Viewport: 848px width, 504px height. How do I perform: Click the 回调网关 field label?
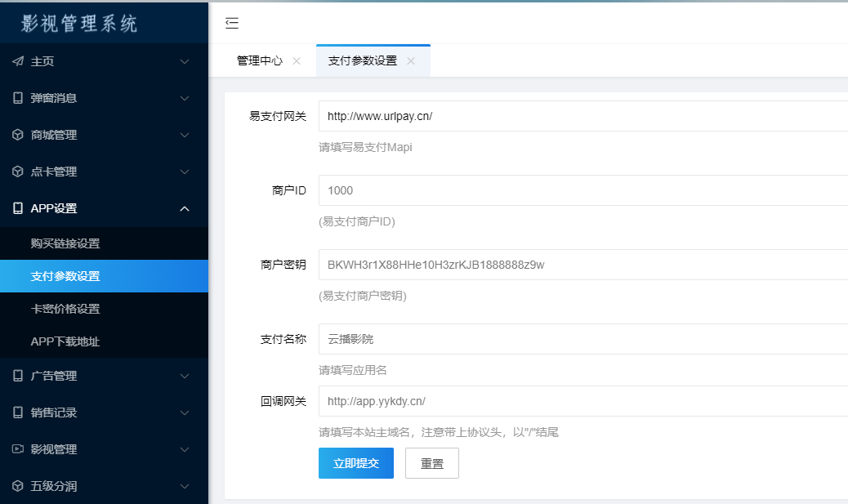click(x=283, y=401)
